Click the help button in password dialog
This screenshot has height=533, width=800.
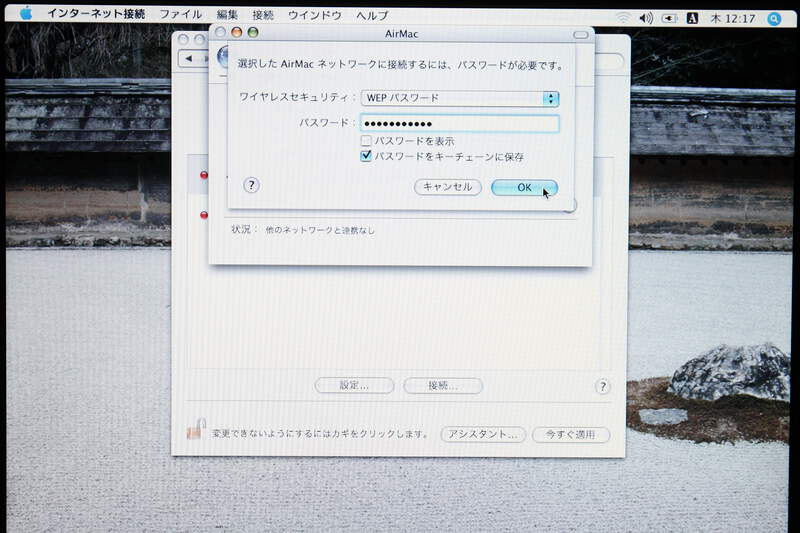click(x=251, y=185)
